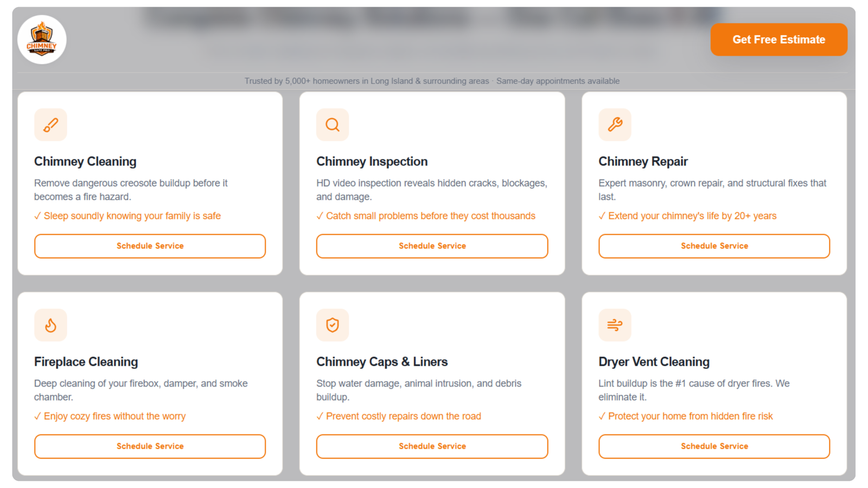This screenshot has height=488, width=868.
Task: Schedule Service for Chimney Inspection
Action: click(432, 246)
